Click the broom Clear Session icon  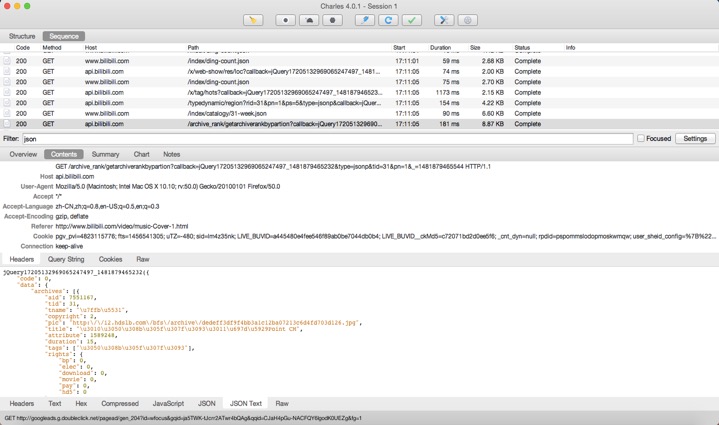253,20
